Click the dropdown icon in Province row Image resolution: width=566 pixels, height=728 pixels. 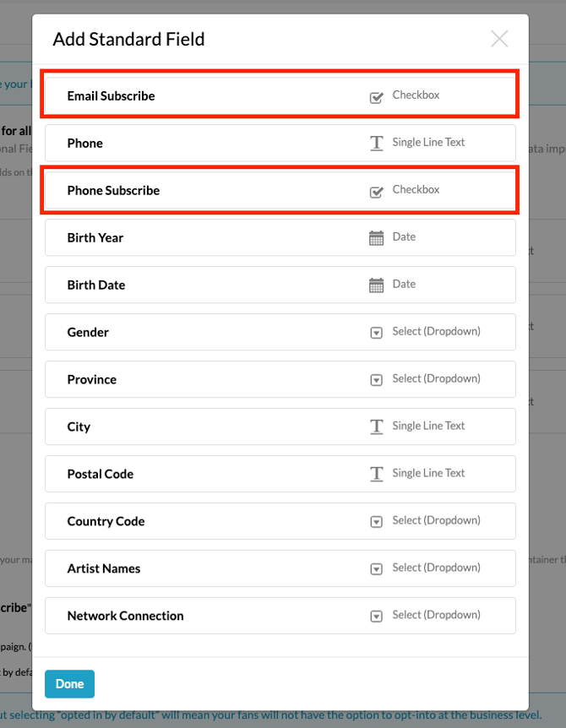[x=377, y=380]
